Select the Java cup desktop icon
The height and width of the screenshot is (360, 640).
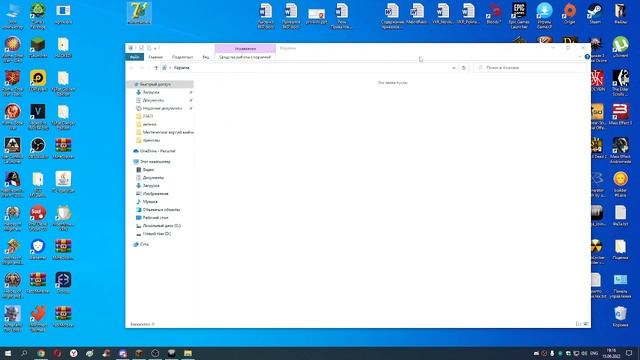point(63,182)
